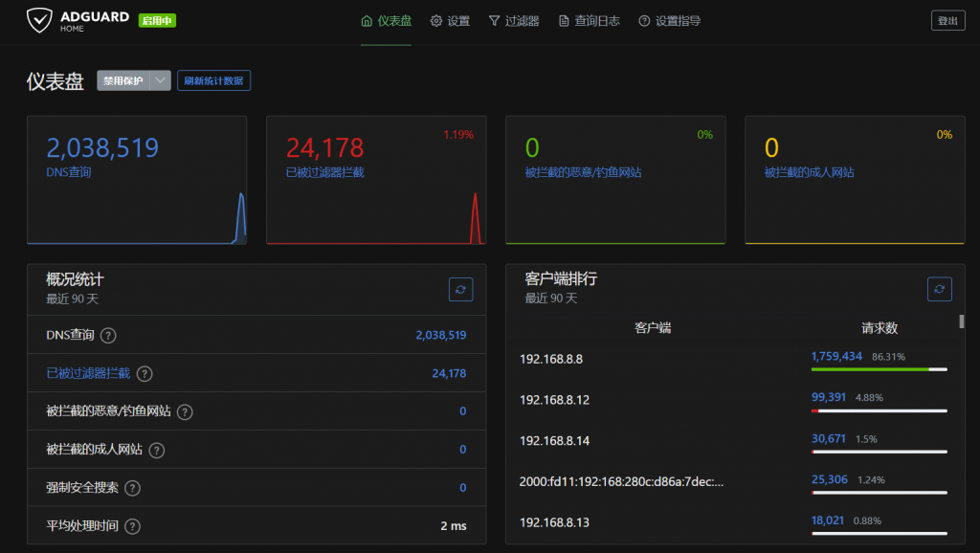
Task: Click the 登出 logout button
Action: pyautogui.click(x=947, y=21)
